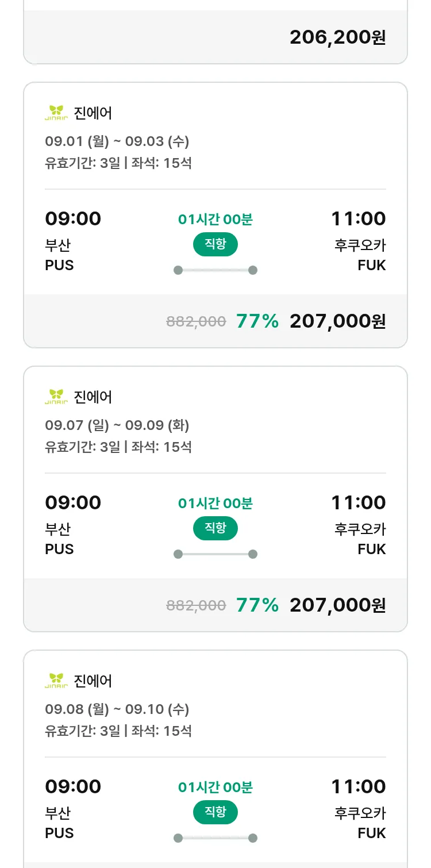This screenshot has width=431, height=868.
Task: Tap the 진에어 airline name in the 09.01 card
Action: point(93,113)
